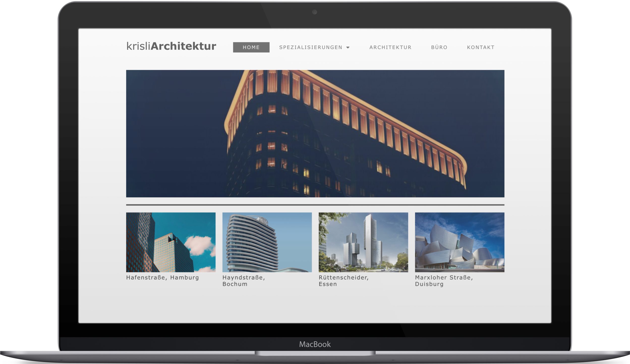The height and width of the screenshot is (364, 630).
Task: Select the HOME menu item
Action: (x=251, y=47)
